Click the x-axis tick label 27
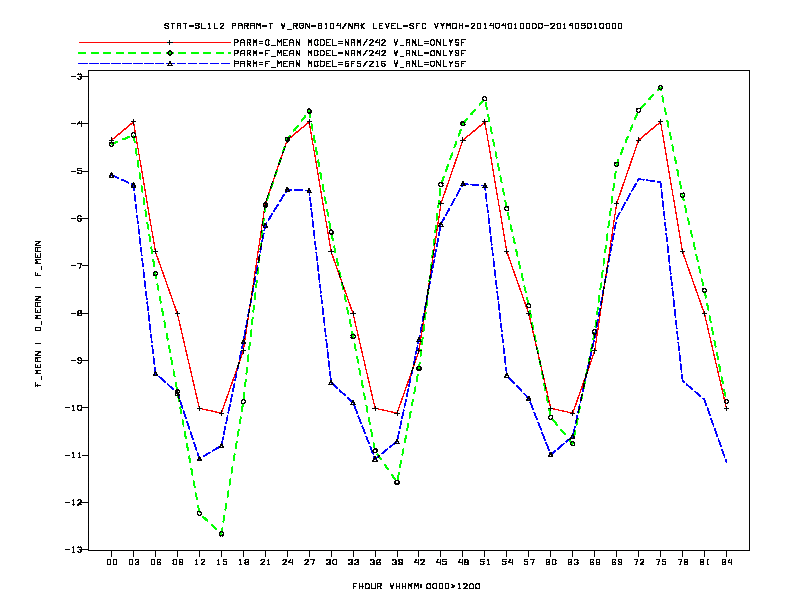The height and width of the screenshot is (612, 792). [309, 562]
